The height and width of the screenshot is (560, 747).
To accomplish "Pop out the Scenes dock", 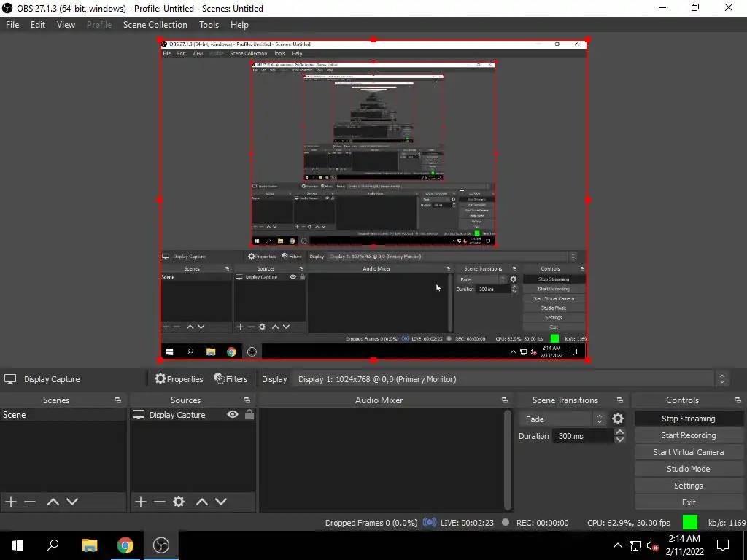I will [117, 400].
